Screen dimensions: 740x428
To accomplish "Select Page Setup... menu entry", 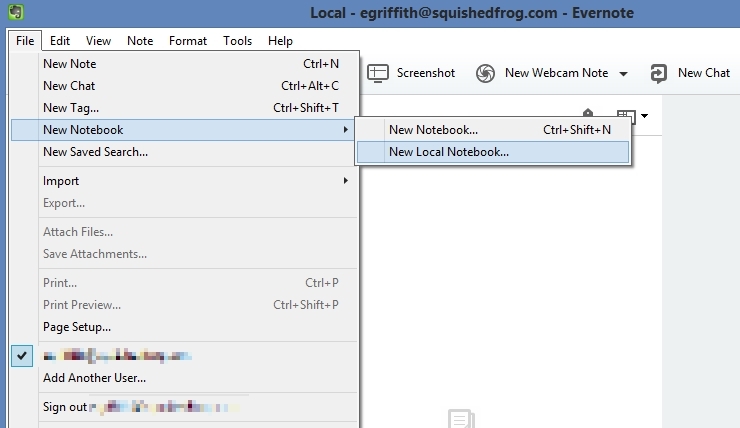I will point(184,327).
